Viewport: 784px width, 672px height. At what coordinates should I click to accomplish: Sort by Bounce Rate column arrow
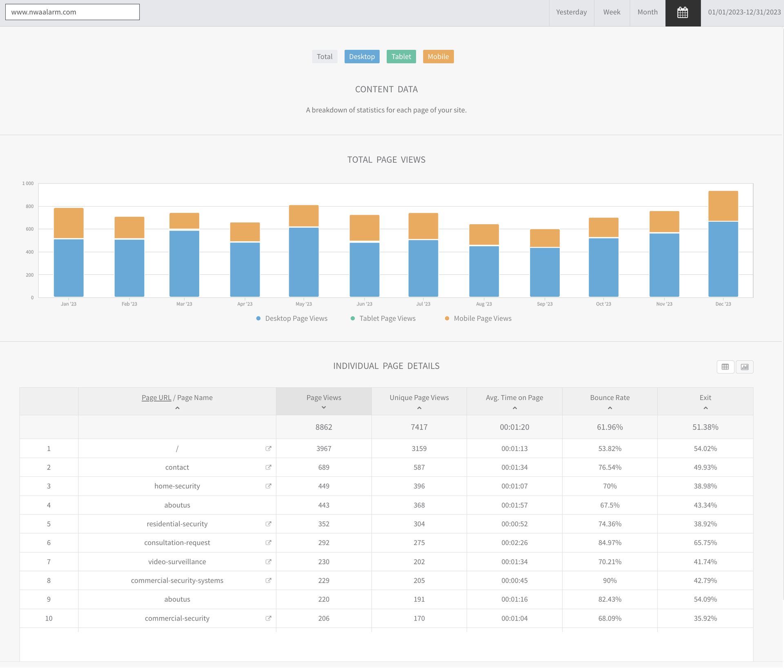click(610, 408)
